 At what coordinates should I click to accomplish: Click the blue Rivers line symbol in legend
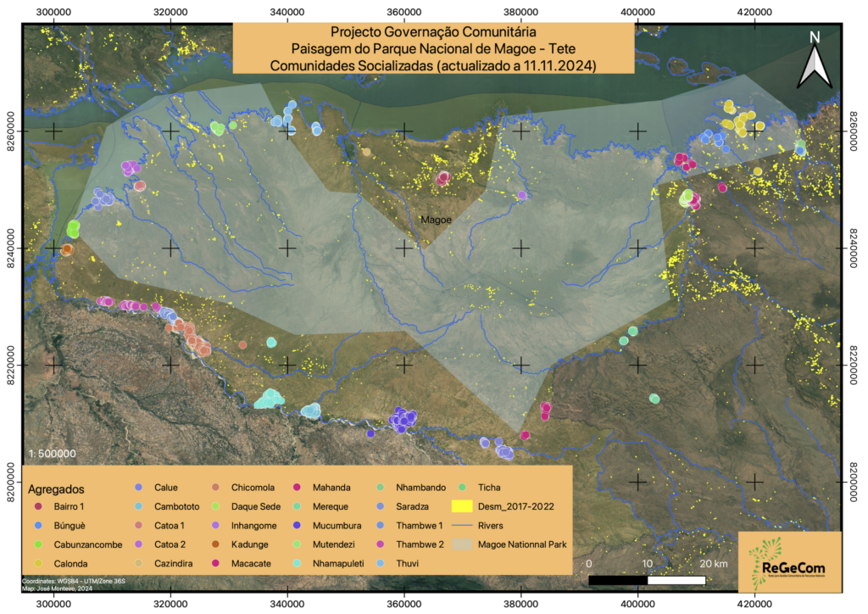[462, 526]
